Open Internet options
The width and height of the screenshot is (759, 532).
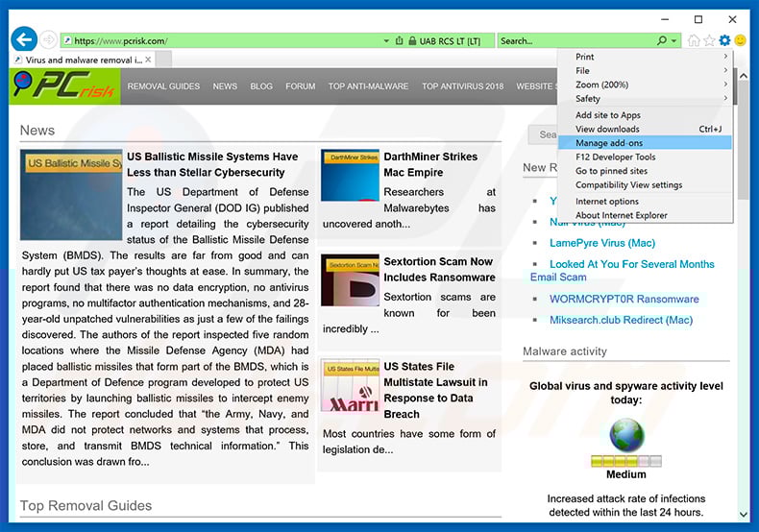[x=646, y=202]
